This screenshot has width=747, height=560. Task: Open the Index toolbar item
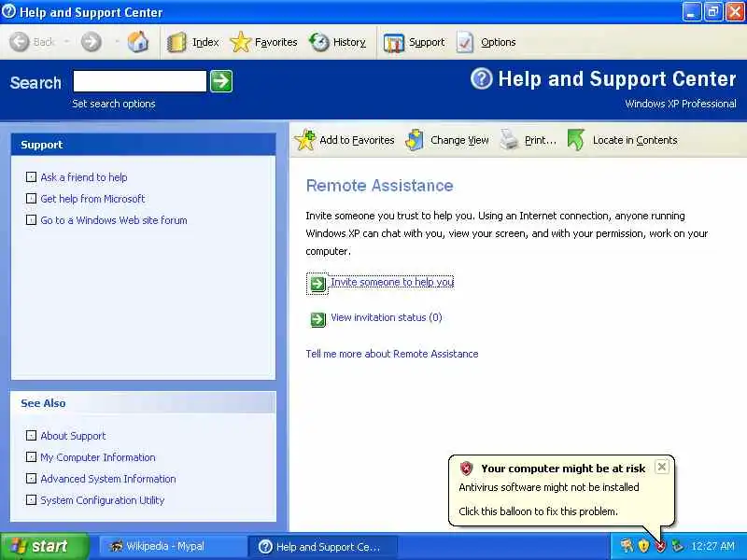point(193,42)
